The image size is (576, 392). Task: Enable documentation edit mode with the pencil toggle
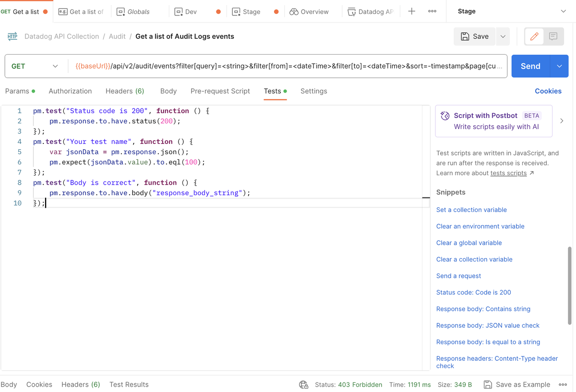click(535, 36)
